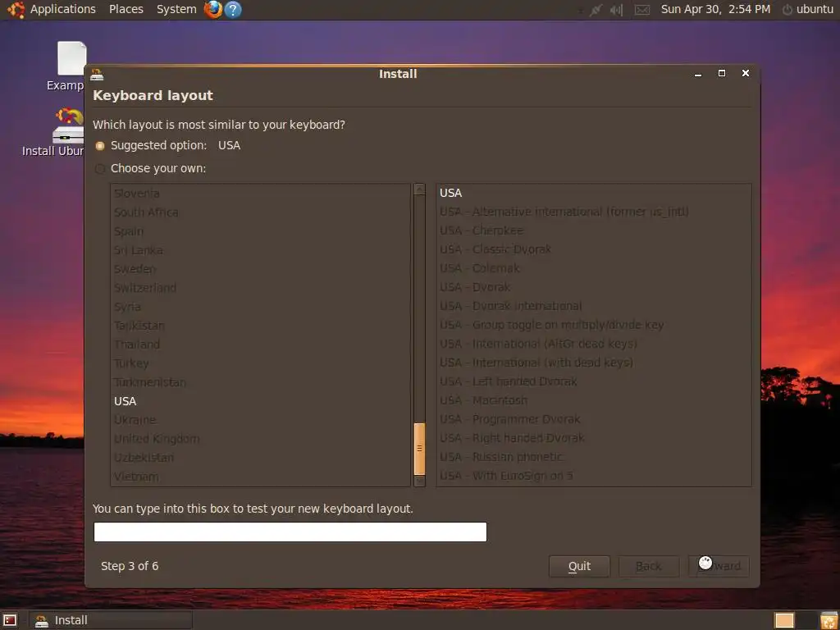Image resolution: width=840 pixels, height=630 pixels.
Task: Click the power icon beside ubuntu
Action: 787,10
